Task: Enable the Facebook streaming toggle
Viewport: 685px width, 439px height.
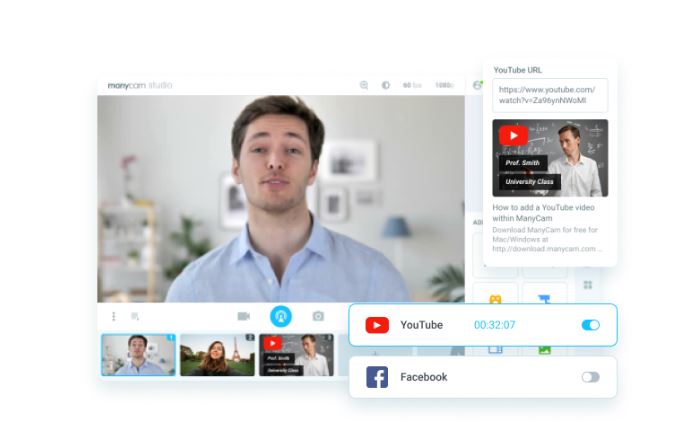Action: [591, 377]
